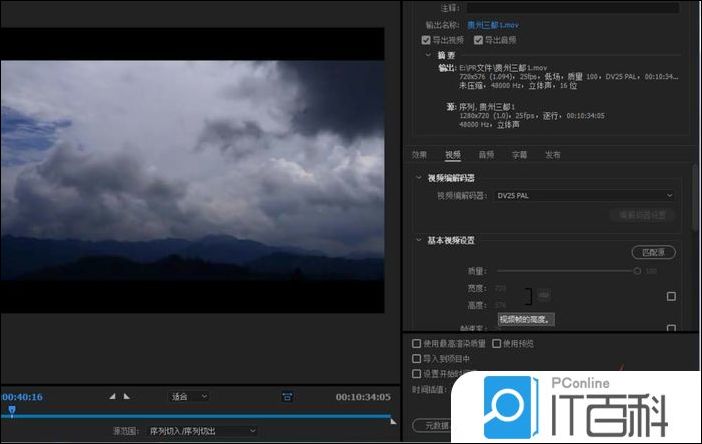Click the settings panel vertical scrollbar
Image resolution: width=702 pixels, height=444 pixels.
(x=695, y=197)
